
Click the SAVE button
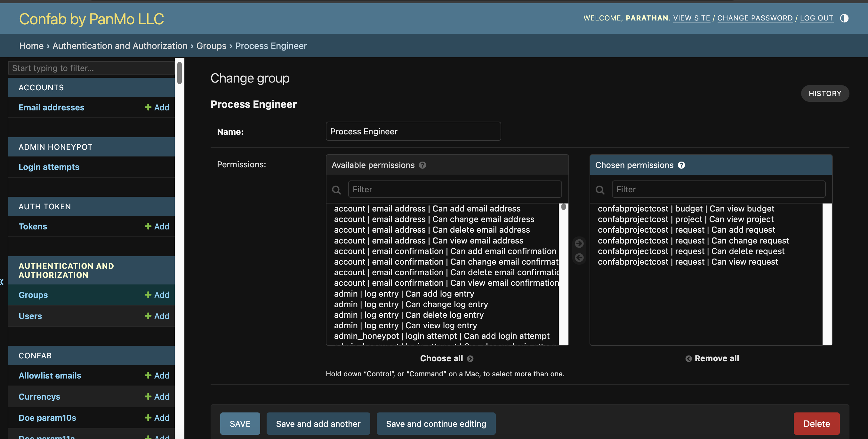point(240,424)
